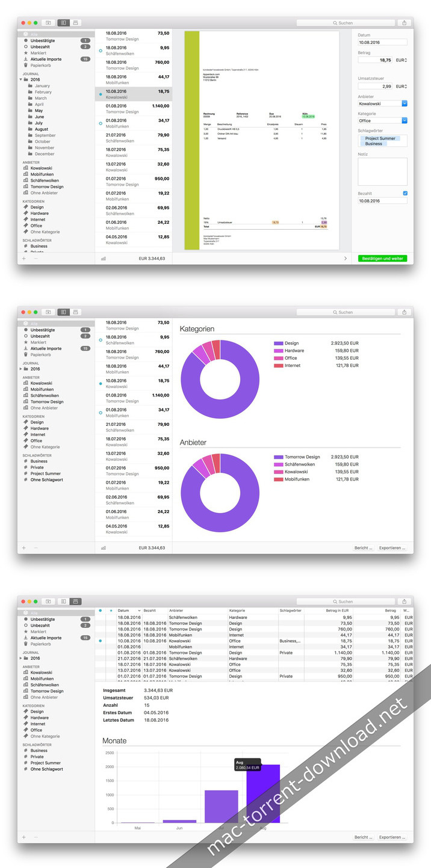Click the Export button in middle window
The image size is (431, 868).
coord(392,548)
